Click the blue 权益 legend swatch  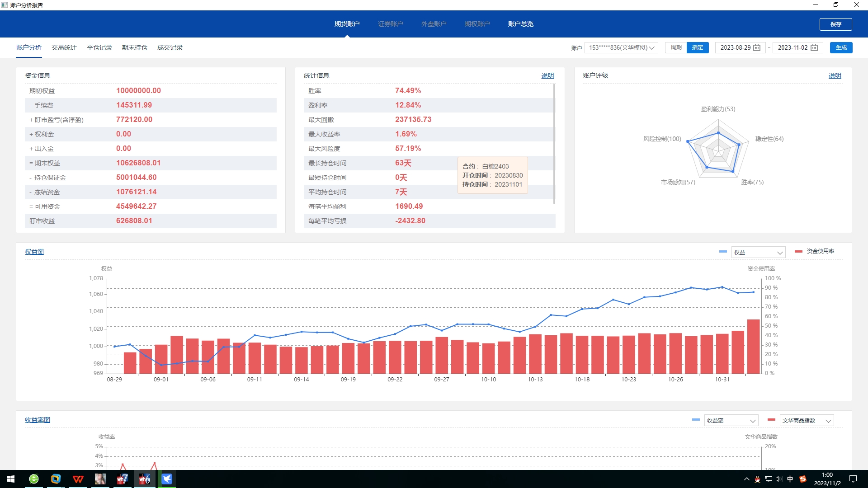click(x=723, y=252)
